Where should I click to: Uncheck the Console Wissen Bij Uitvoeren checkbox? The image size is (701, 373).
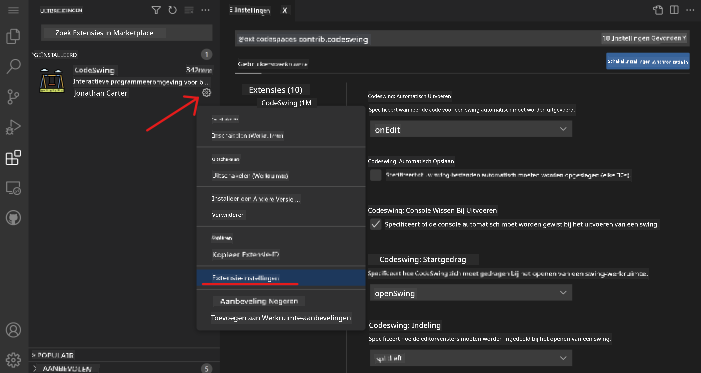pyautogui.click(x=376, y=224)
